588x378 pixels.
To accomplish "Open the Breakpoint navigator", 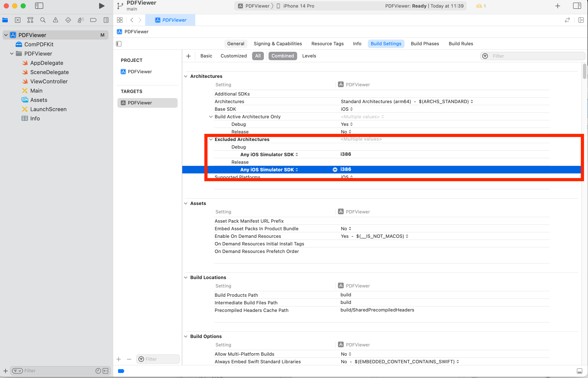I will point(93,20).
